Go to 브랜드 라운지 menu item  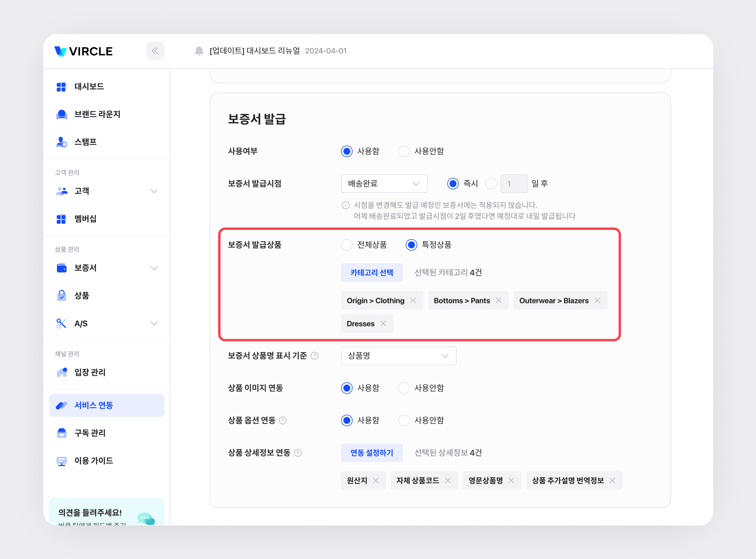point(97,114)
